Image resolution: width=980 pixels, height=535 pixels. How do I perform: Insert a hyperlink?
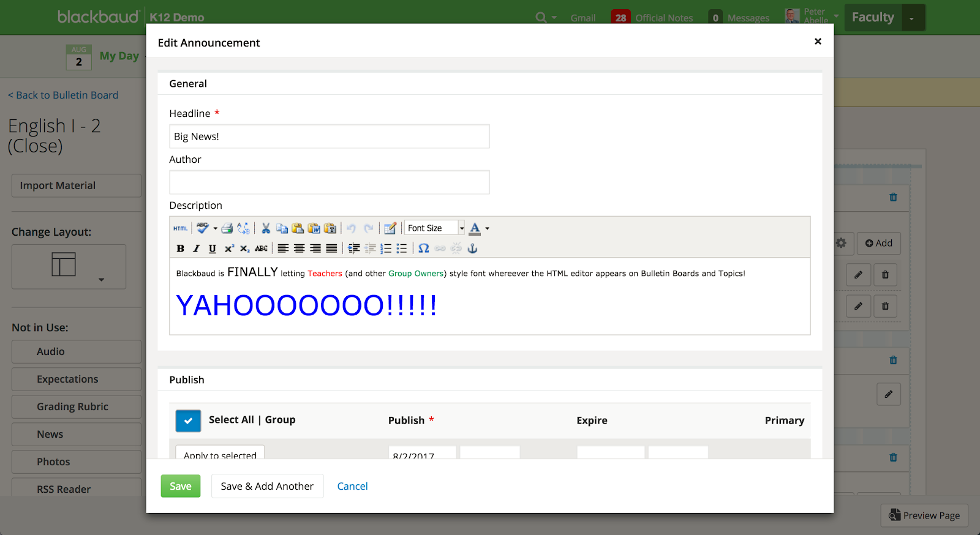440,249
